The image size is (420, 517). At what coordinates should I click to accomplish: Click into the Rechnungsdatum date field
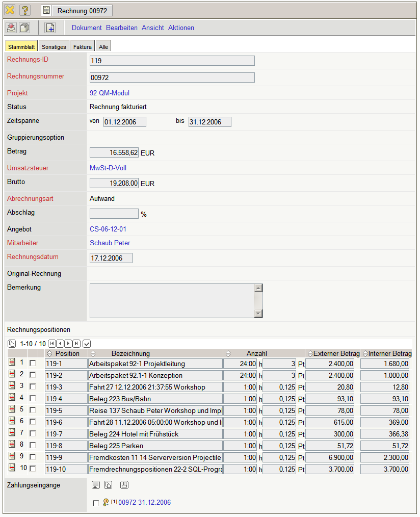tap(111, 258)
